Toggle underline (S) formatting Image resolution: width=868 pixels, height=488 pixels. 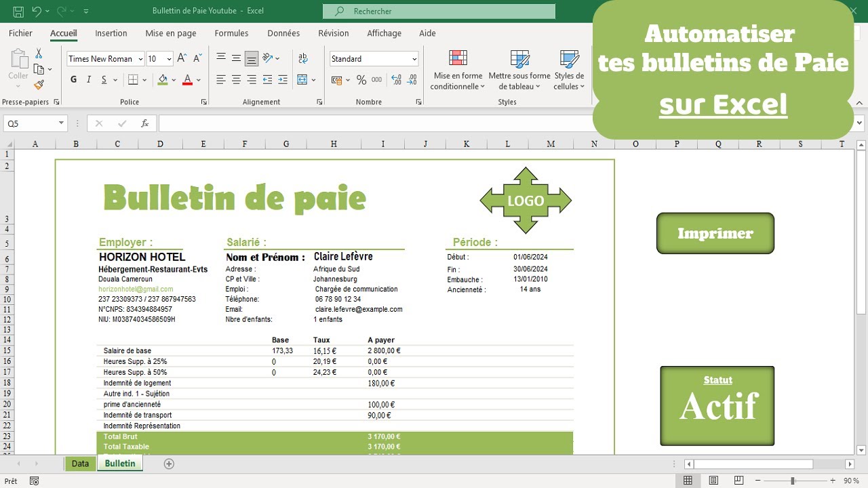[x=105, y=80]
